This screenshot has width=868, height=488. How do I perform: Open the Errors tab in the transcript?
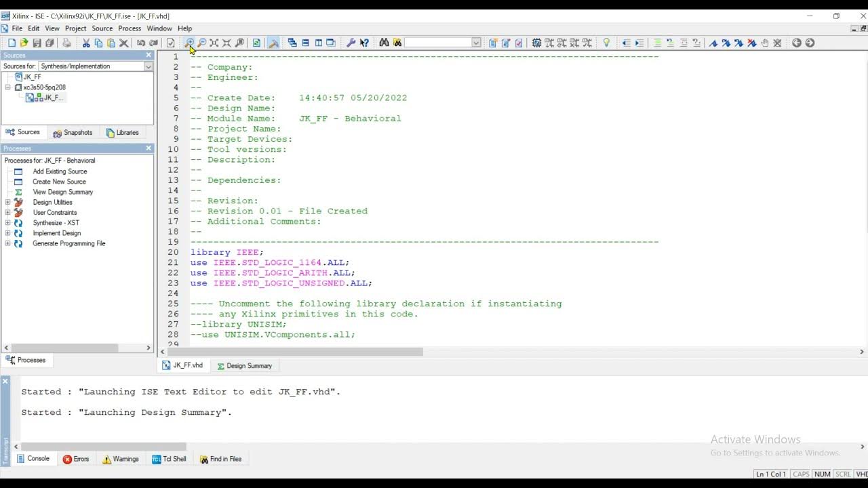pos(76,459)
